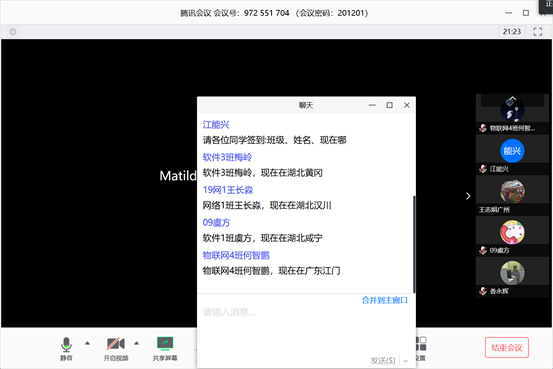Click the red end meeting button
The width and height of the screenshot is (553, 369).
coord(506,347)
